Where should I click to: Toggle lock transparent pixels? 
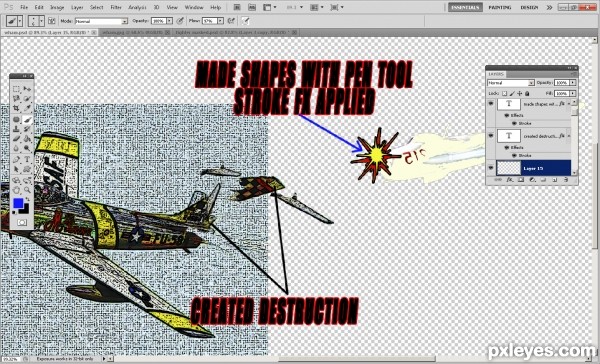tap(504, 93)
